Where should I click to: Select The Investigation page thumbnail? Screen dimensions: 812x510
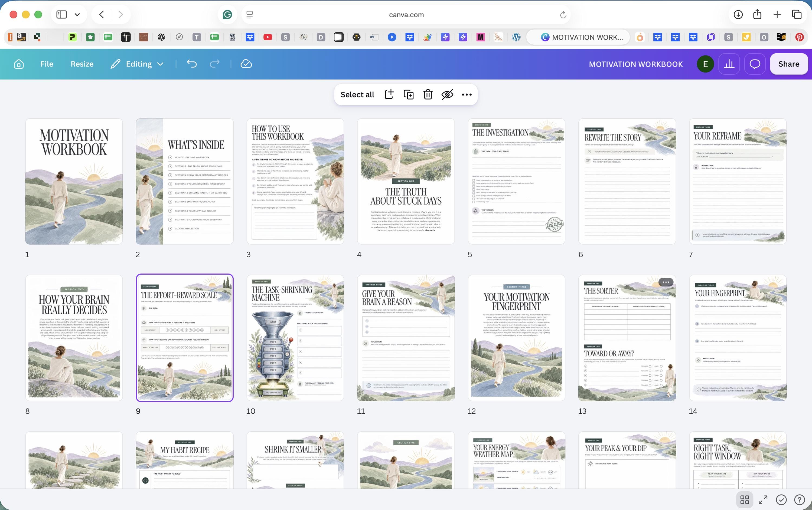(x=516, y=181)
